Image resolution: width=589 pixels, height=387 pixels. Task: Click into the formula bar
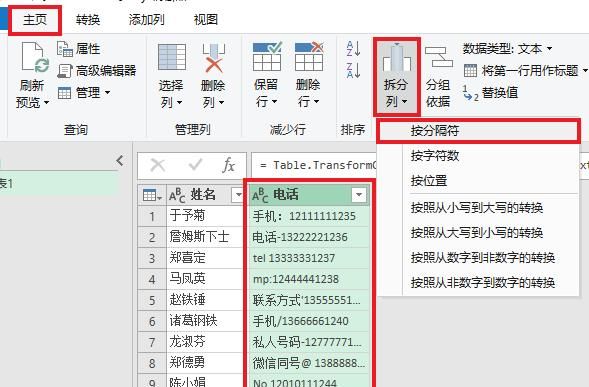pyautogui.click(x=314, y=165)
